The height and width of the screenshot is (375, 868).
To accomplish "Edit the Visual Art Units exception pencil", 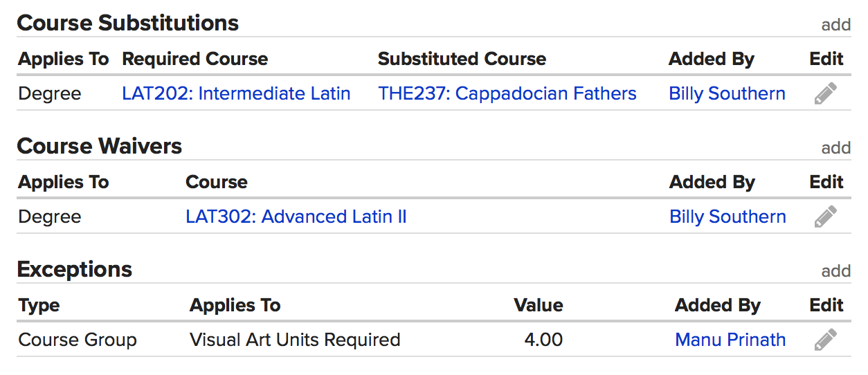I will click(825, 340).
